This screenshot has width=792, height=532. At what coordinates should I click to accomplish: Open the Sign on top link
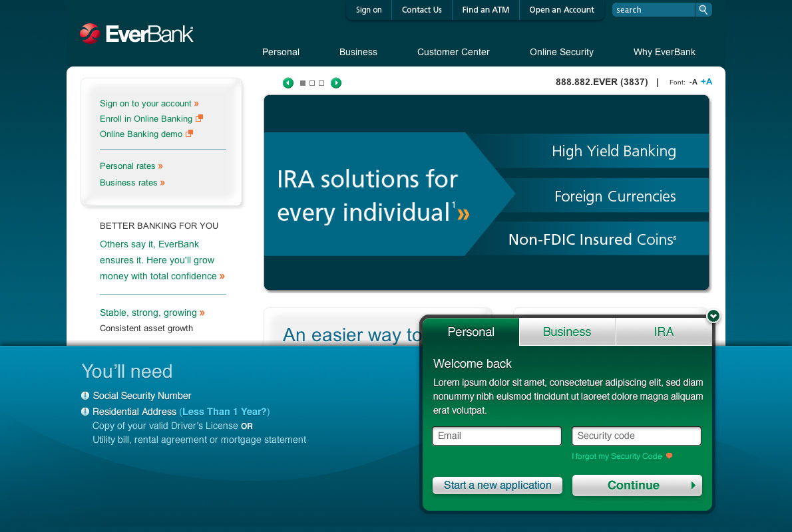[369, 9]
